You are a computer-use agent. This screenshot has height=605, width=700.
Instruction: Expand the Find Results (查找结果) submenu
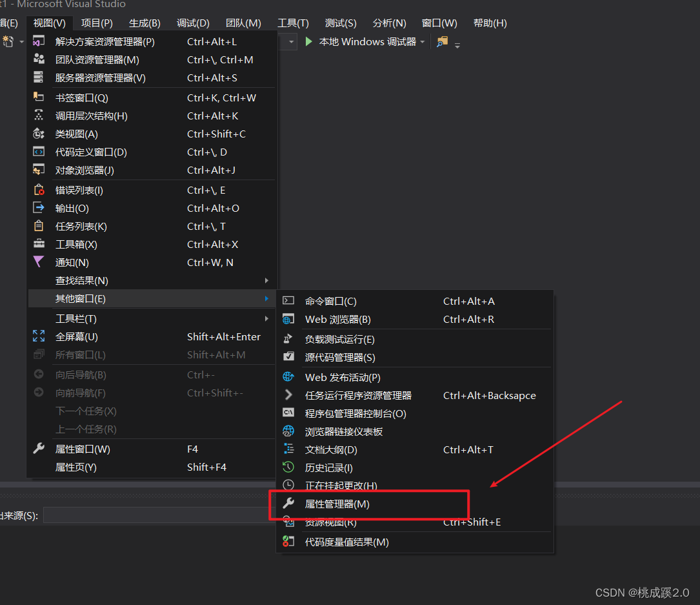(266, 281)
